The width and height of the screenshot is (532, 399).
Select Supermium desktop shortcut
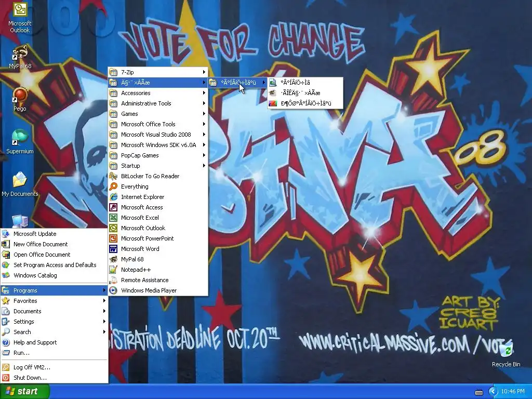point(20,142)
